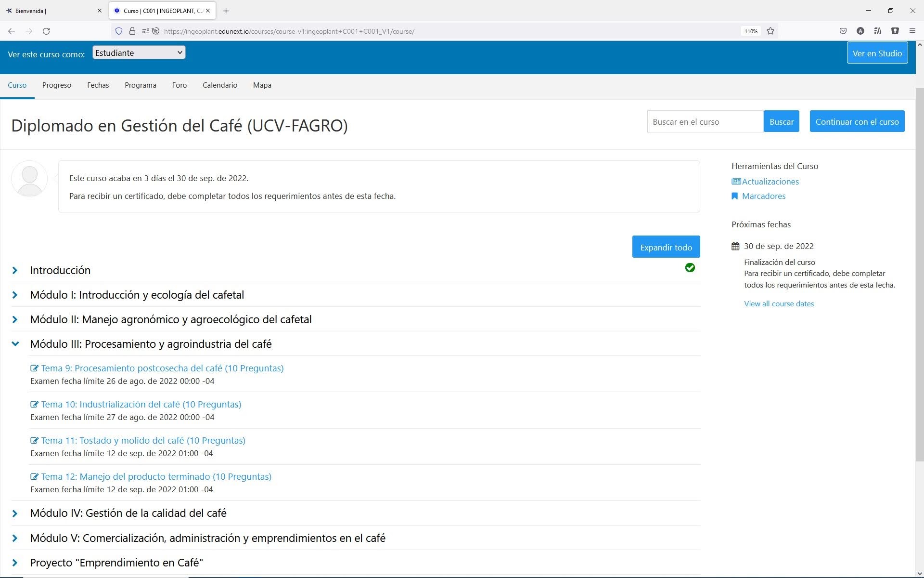
Task: Click the browser reload icon
Action: tap(46, 31)
